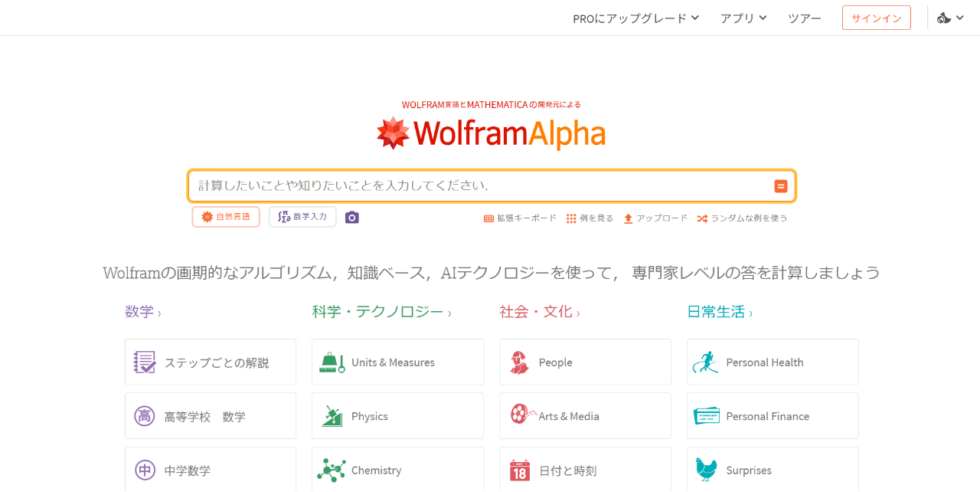Expand the アプリ dropdown menu

tap(743, 18)
